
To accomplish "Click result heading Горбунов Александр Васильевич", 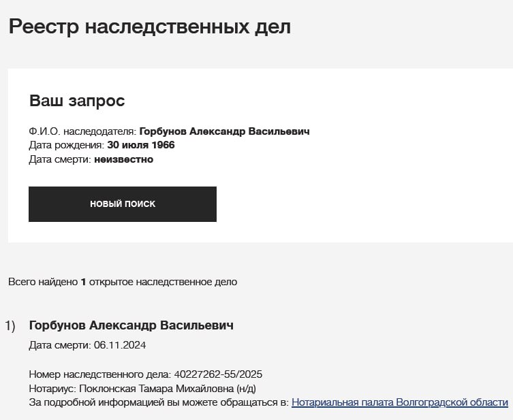I will tap(131, 325).
